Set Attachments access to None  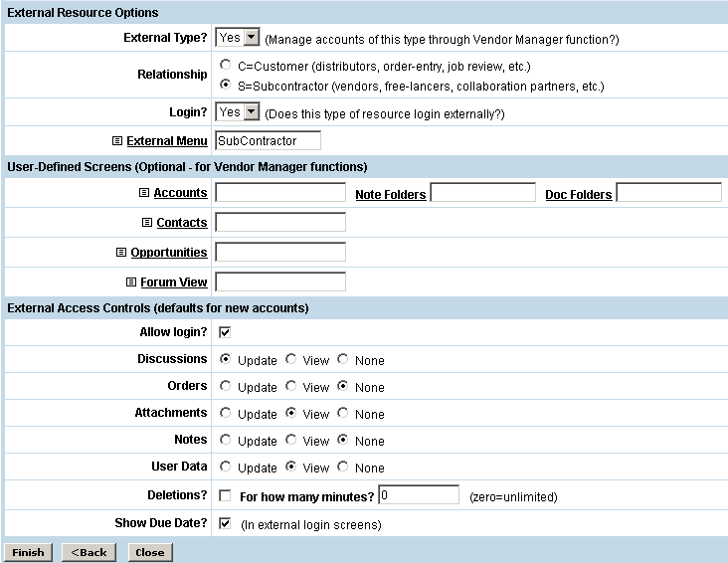(343, 413)
